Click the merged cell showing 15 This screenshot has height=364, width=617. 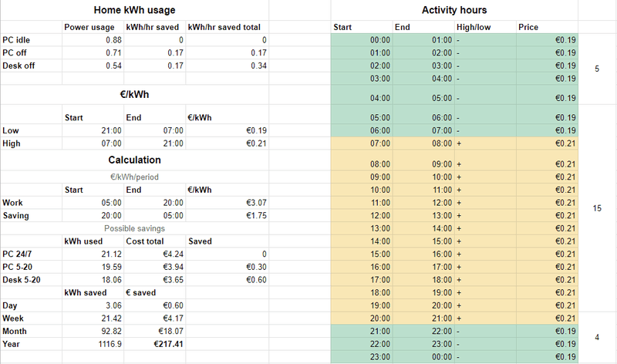coord(598,208)
